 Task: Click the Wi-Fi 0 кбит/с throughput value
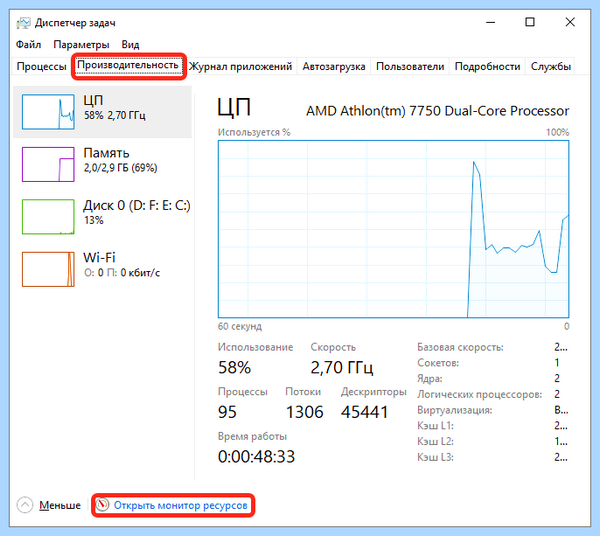click(x=122, y=273)
